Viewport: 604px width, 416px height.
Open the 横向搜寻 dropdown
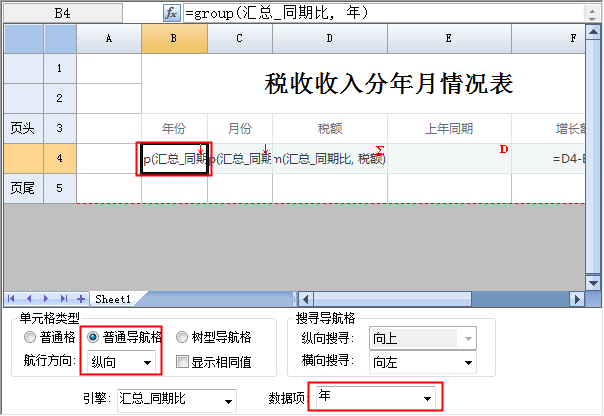tap(468, 362)
